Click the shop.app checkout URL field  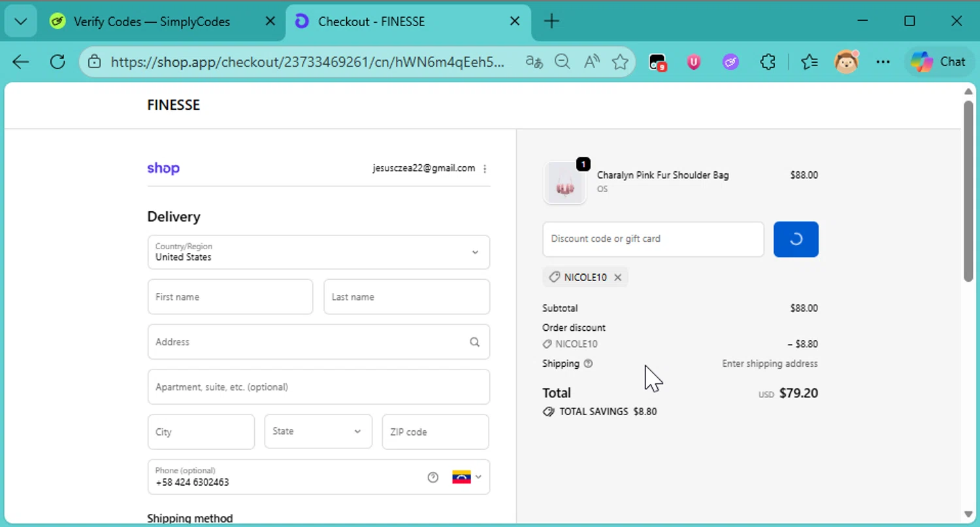click(307, 62)
